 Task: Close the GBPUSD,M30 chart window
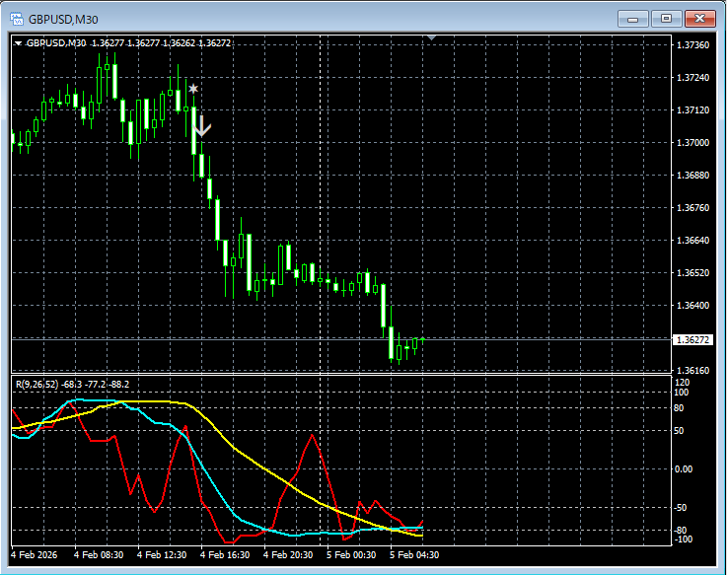699,18
